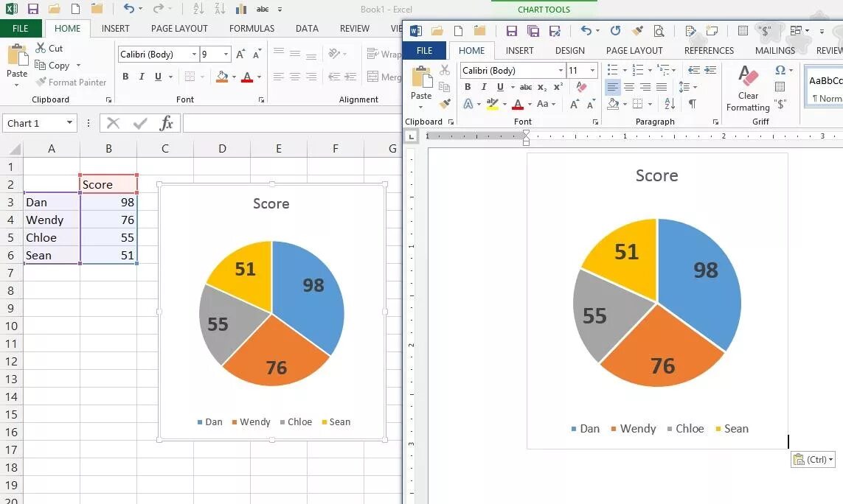Click the Cut scissors in Excel ribbon
Screen dimensions: 843x504
pos(41,48)
